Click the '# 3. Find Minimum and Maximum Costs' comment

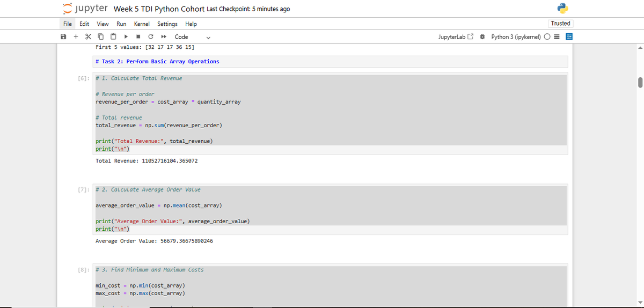150,270
